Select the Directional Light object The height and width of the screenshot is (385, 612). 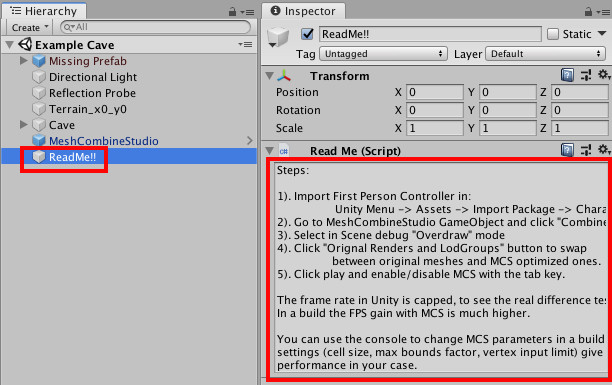point(93,77)
